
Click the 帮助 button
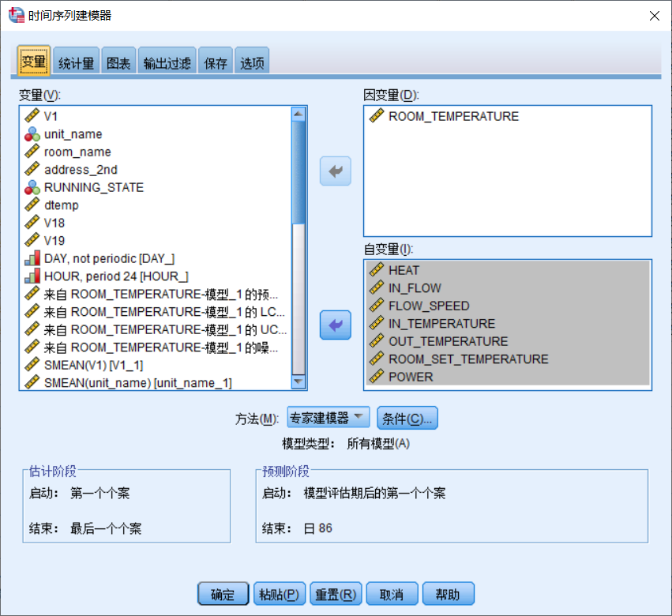[x=449, y=594]
